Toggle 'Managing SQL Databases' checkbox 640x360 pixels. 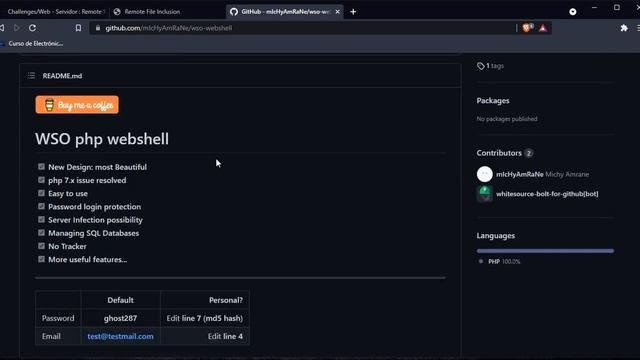(x=41, y=233)
